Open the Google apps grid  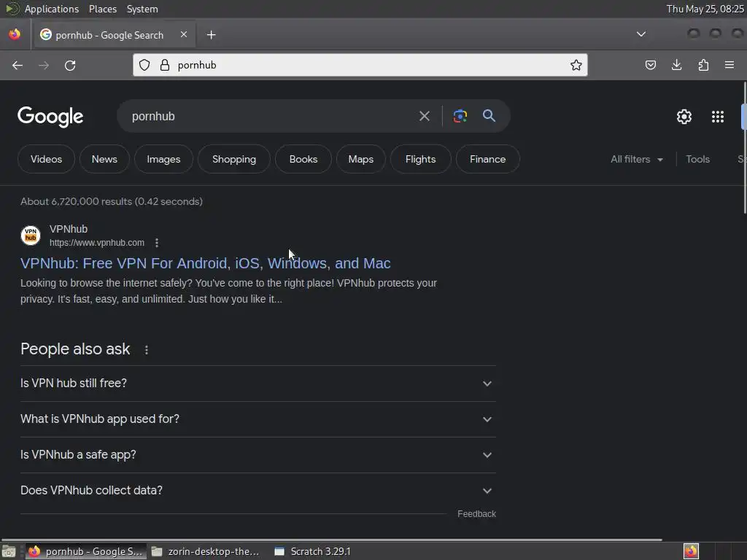pyautogui.click(x=718, y=117)
